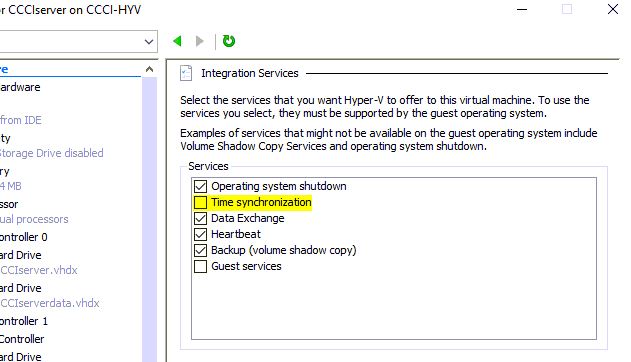631x362 pixels.
Task: Select the CCIserver.vhdx hard drive entry
Action: click(39, 270)
